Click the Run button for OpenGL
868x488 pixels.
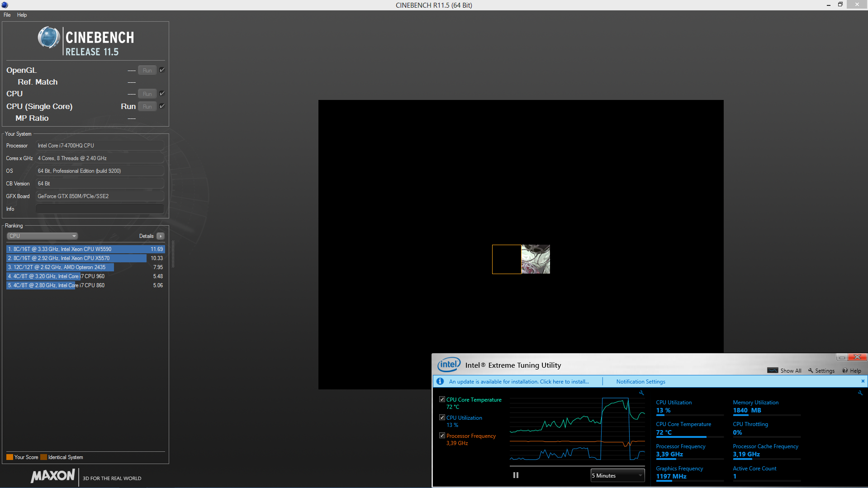[x=147, y=70]
